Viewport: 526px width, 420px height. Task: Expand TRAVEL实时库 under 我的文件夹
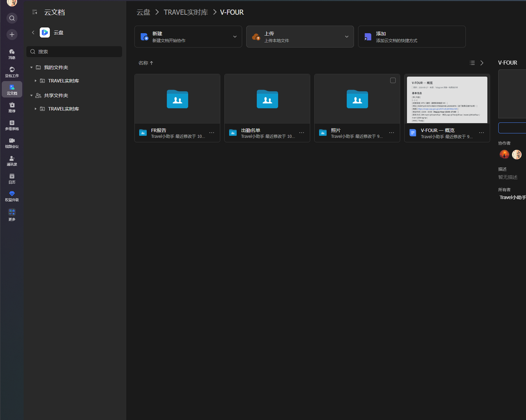point(36,81)
